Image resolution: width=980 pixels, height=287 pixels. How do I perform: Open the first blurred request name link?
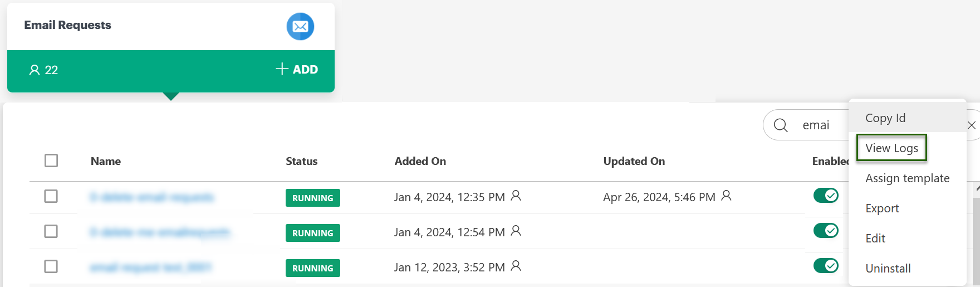click(x=152, y=197)
